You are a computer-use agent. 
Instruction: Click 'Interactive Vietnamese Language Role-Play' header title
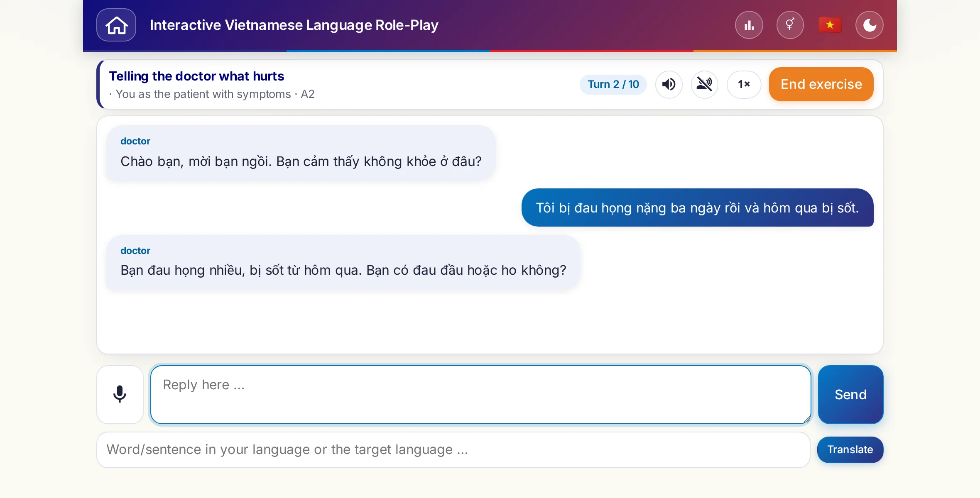point(294,25)
